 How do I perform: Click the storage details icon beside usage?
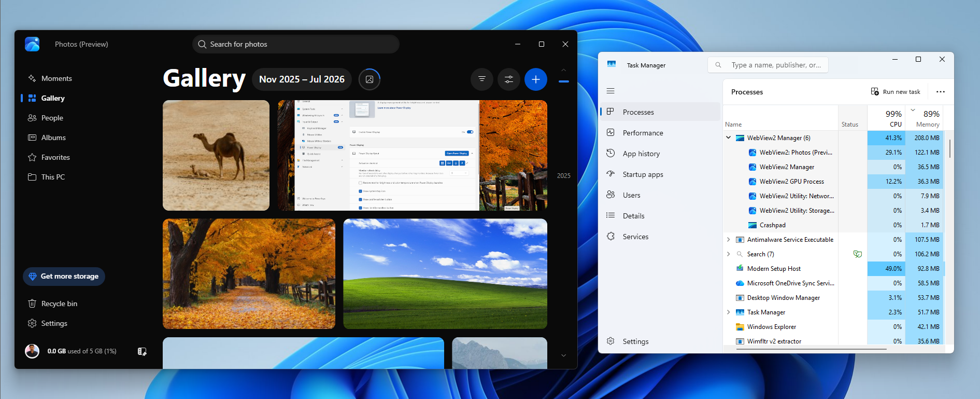(142, 351)
